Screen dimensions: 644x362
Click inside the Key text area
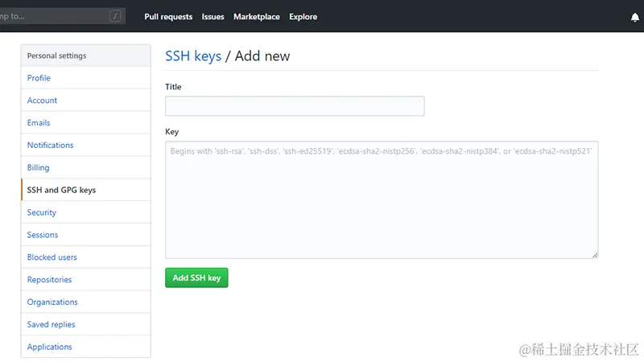pyautogui.click(x=382, y=200)
